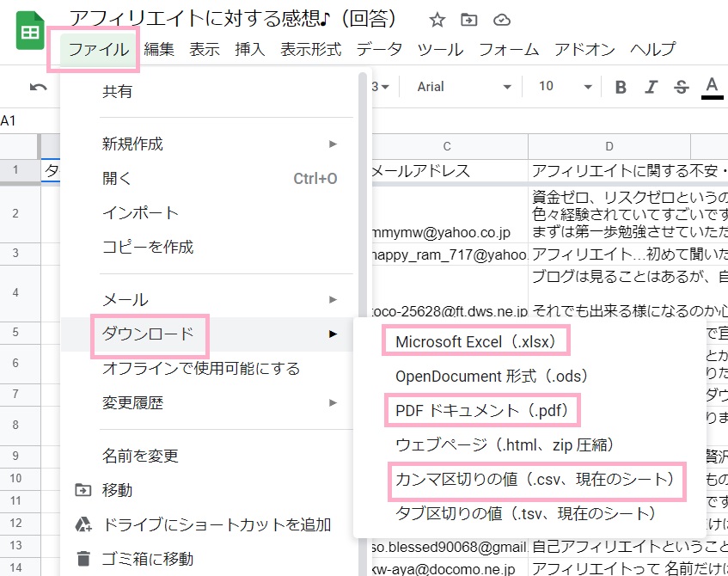Choose インポート from the file menu

point(210,212)
